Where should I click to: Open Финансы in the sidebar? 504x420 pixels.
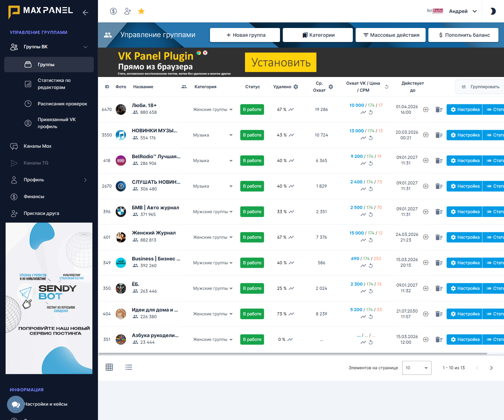click(x=34, y=197)
